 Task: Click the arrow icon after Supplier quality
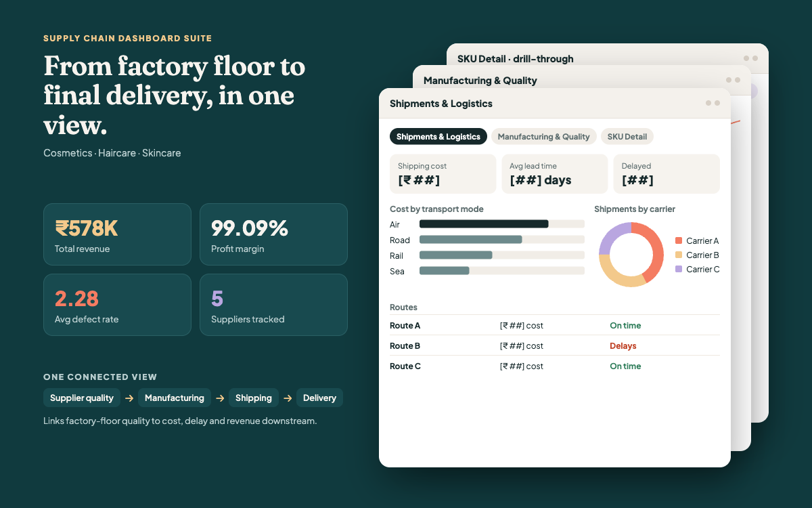[x=129, y=398]
